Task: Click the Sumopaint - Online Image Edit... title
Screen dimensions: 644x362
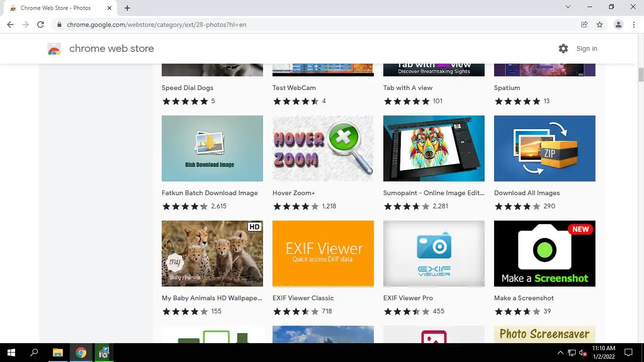Action: pyautogui.click(x=434, y=193)
